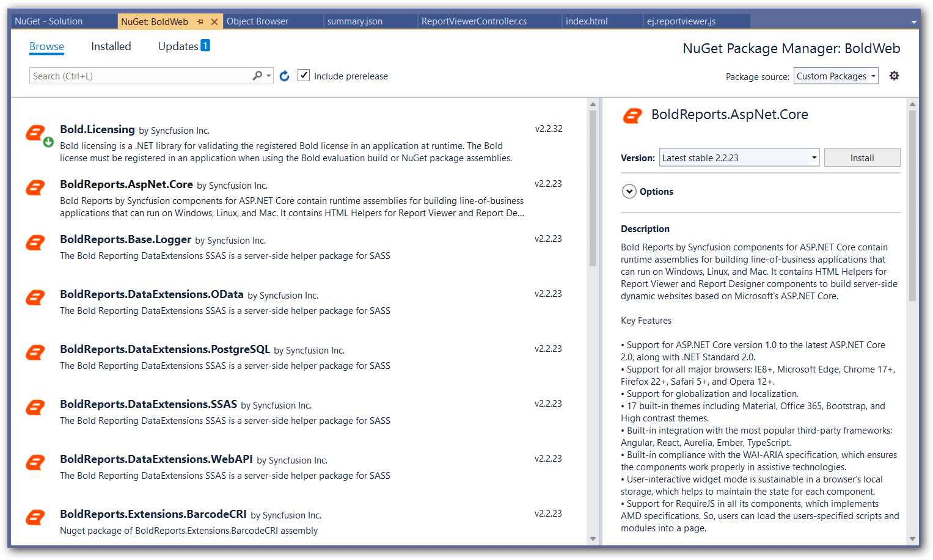The image size is (933, 560).
Task: Switch to the Installed tab
Action: [x=111, y=46]
